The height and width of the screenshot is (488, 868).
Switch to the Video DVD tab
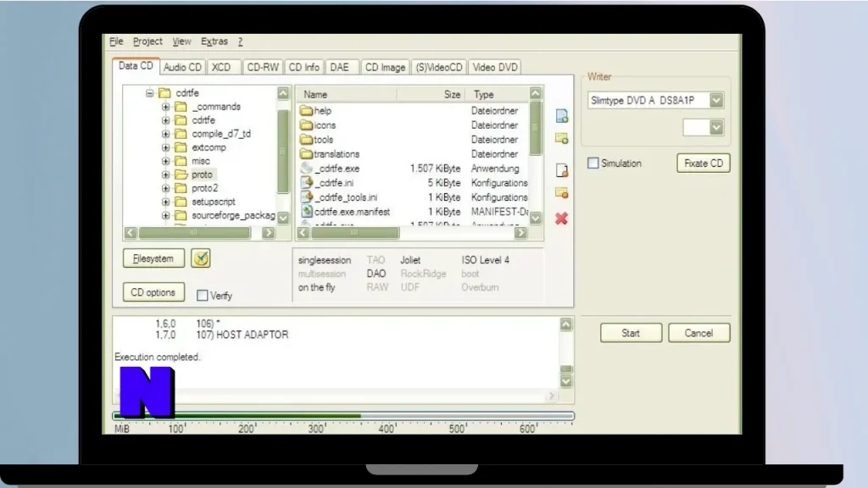[495, 67]
